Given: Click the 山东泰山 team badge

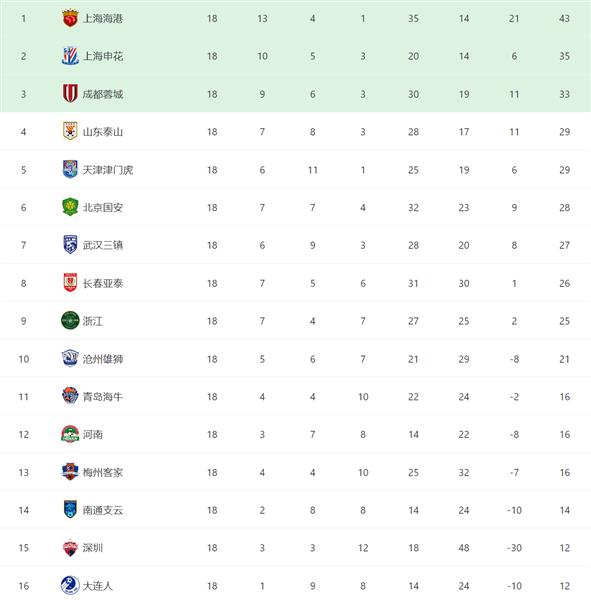Looking at the screenshot, I should coord(70,131).
